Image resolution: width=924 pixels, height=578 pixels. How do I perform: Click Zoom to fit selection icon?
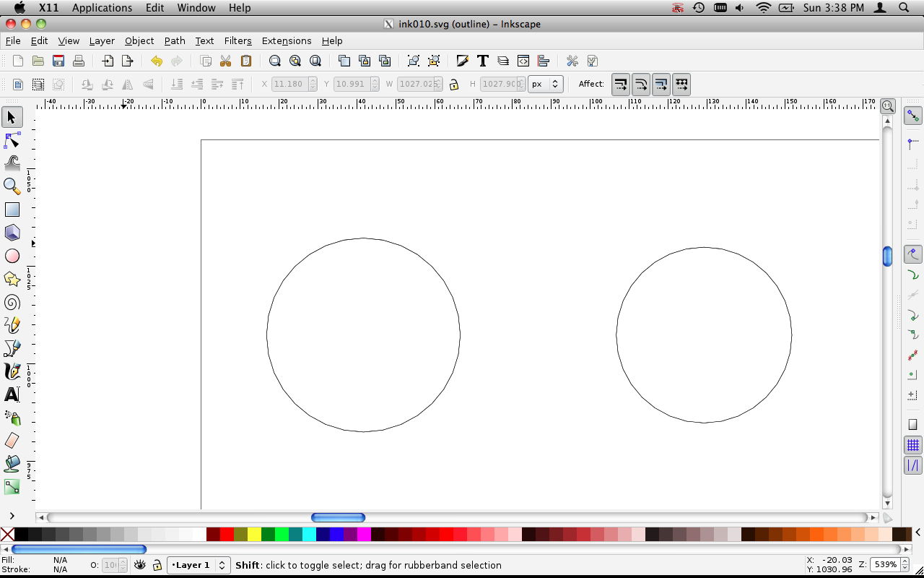(x=275, y=61)
